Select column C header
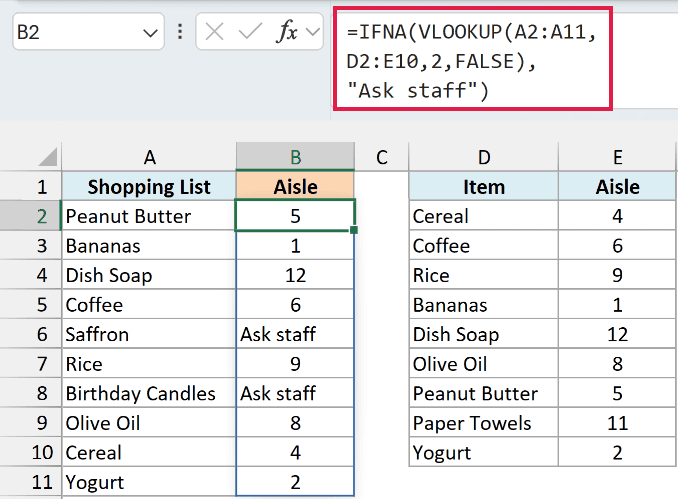Image resolution: width=678 pixels, height=499 pixels. (381, 157)
